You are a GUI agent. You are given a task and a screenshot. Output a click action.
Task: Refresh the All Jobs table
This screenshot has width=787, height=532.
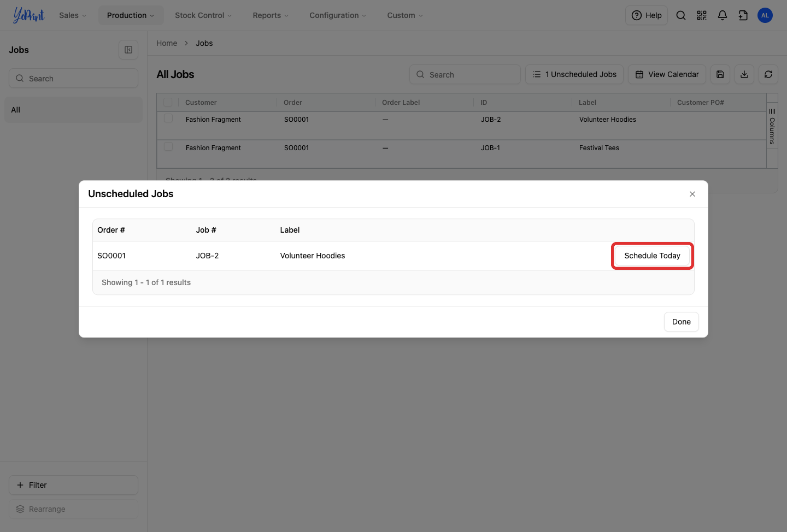pos(768,74)
